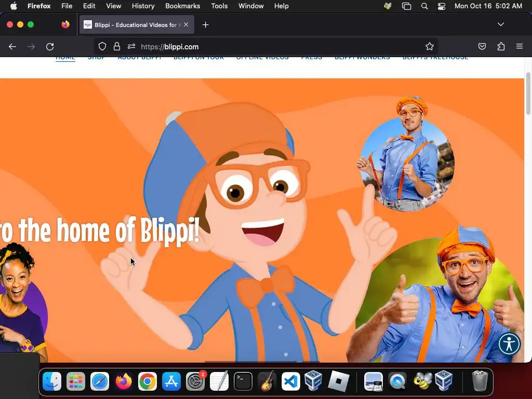
Task: Open the Apple menu
Action: pos(13,6)
